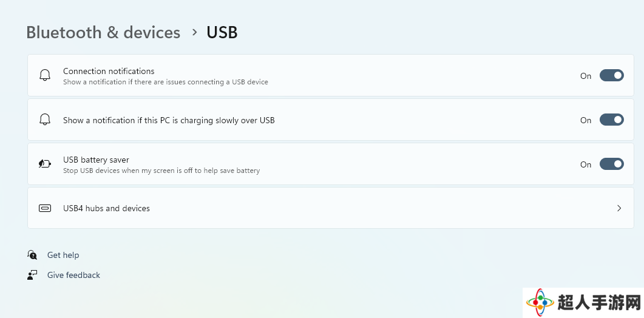Viewport: 644px width, 318px height.
Task: Click the USB battery saver label text
Action: (x=96, y=160)
